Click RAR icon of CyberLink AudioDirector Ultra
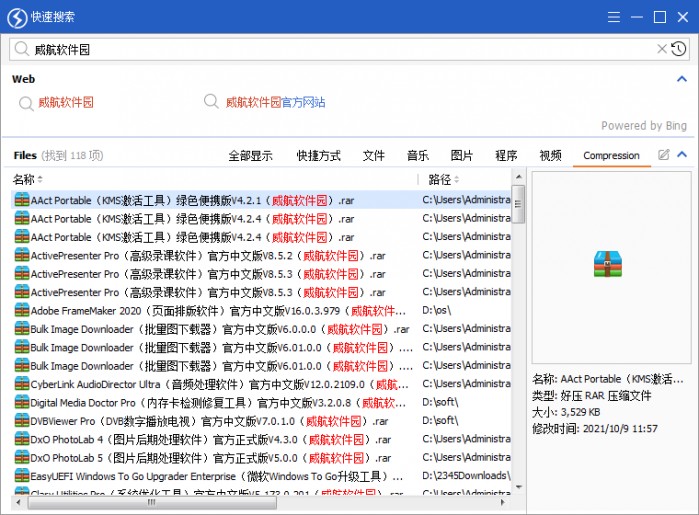 (x=22, y=383)
